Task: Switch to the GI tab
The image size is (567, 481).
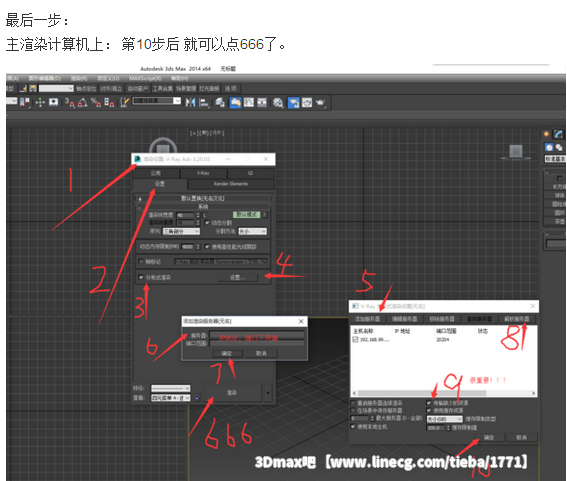Action: click(x=250, y=173)
